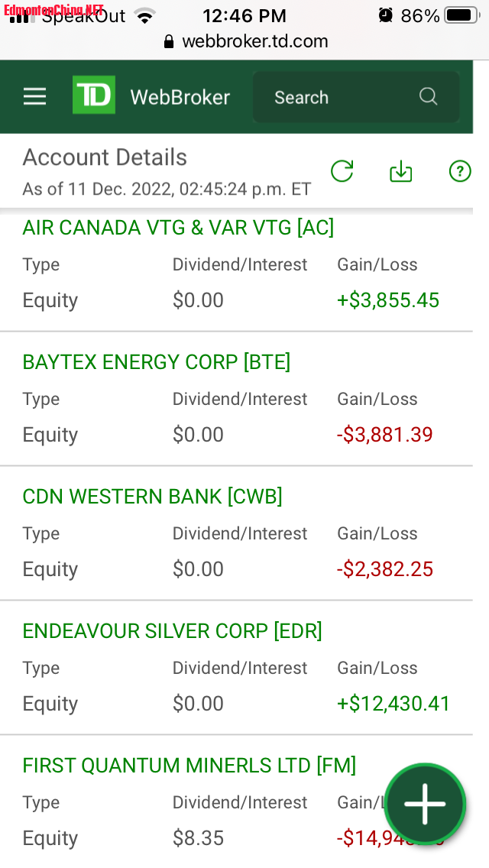
Task: Tap the lock icon beside the URL
Action: (x=169, y=41)
